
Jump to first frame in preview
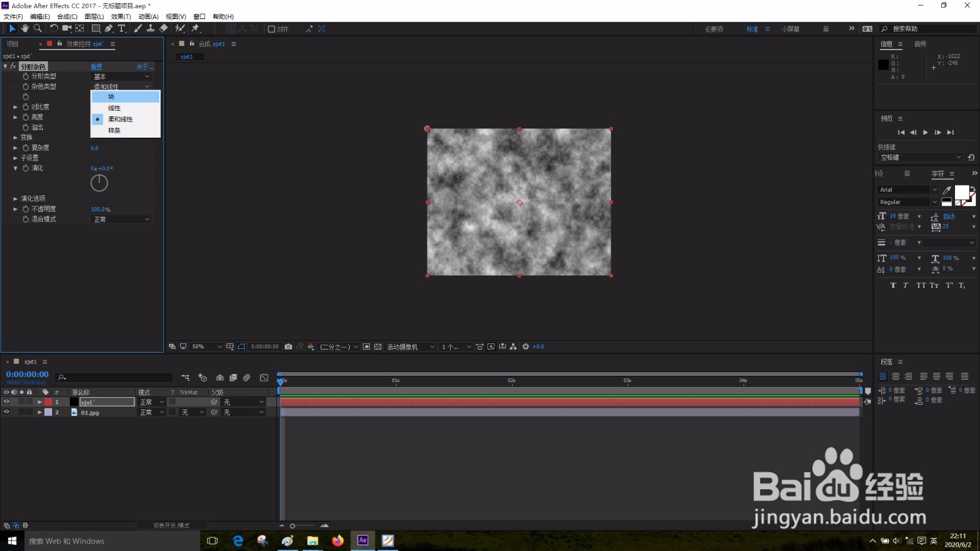coord(901,132)
